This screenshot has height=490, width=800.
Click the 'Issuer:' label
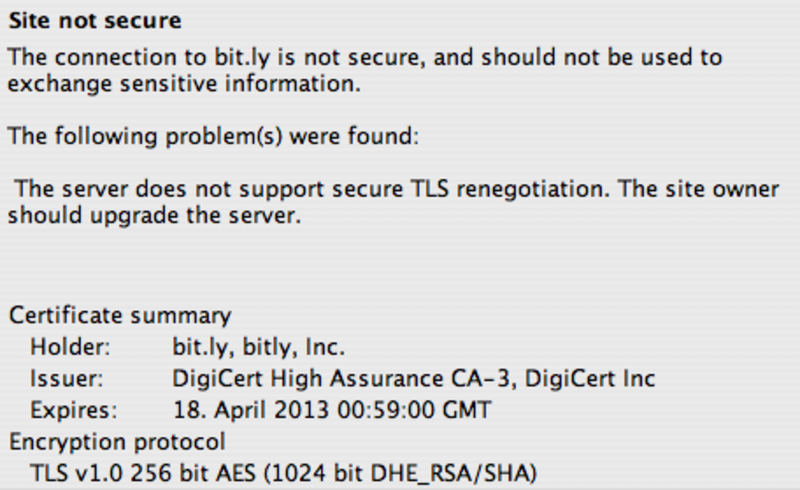(67, 379)
